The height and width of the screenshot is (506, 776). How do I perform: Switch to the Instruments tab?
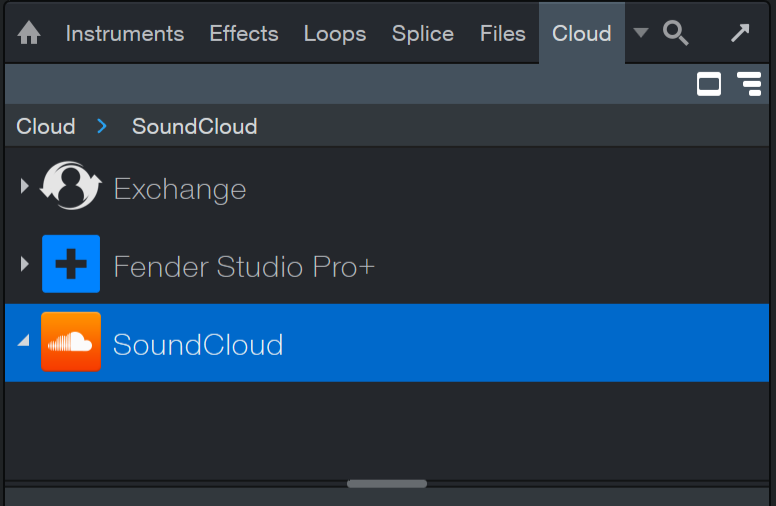[125, 34]
